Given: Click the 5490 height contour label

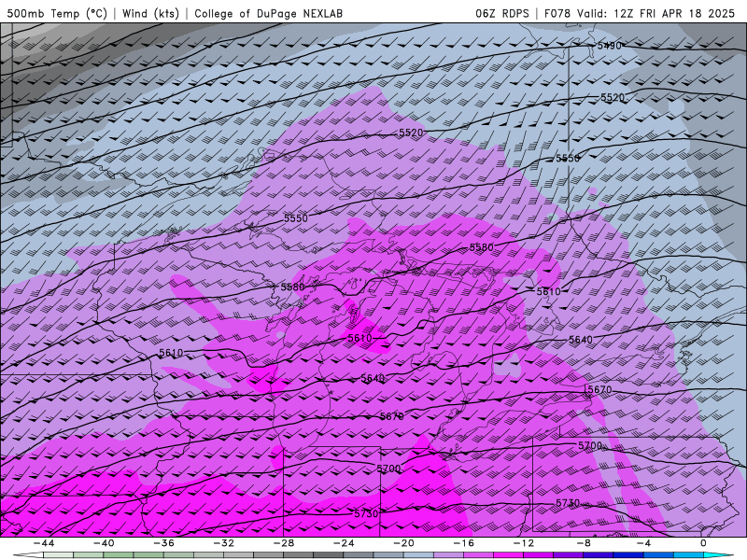Looking at the screenshot, I should 610,46.
